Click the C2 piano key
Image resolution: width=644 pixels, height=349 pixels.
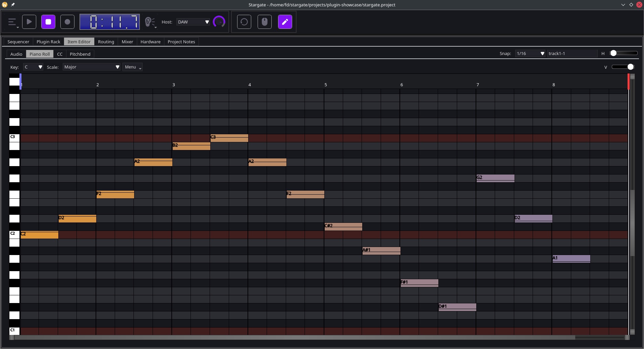[14, 234]
